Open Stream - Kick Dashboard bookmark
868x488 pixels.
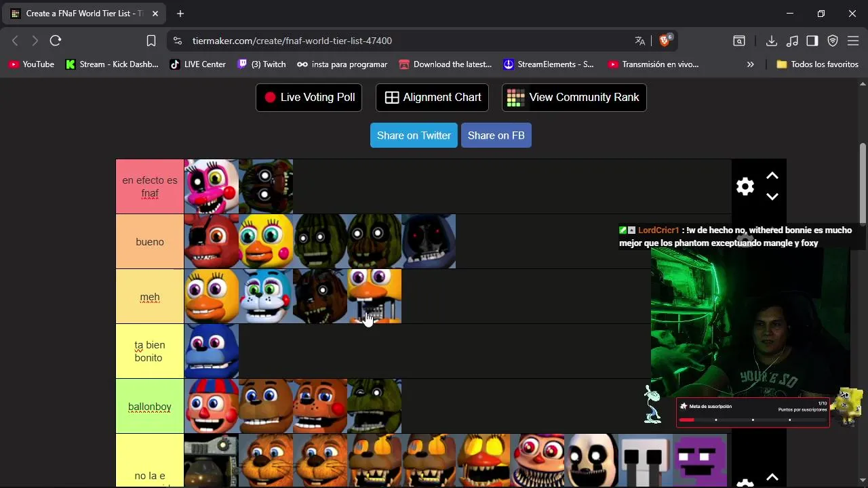point(112,64)
